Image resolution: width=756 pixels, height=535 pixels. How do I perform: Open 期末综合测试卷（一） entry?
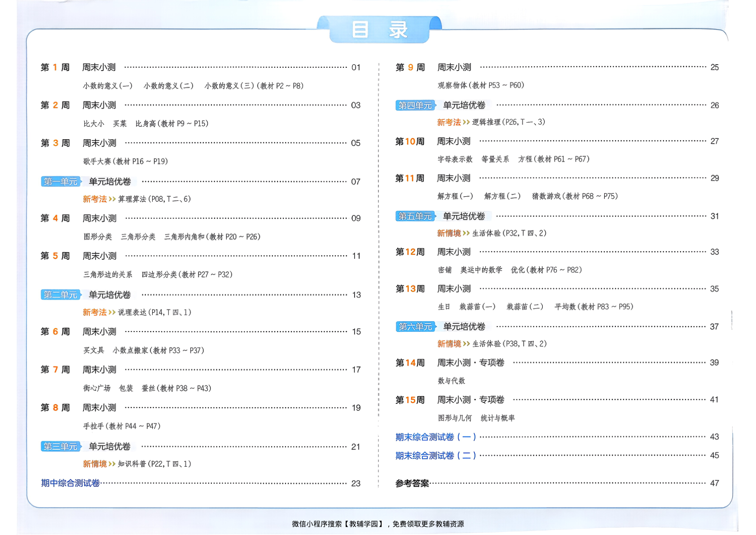coord(435,437)
